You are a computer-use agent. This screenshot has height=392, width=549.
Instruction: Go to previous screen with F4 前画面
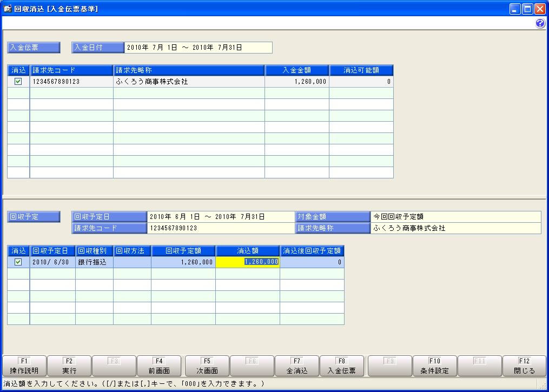pyautogui.click(x=159, y=366)
